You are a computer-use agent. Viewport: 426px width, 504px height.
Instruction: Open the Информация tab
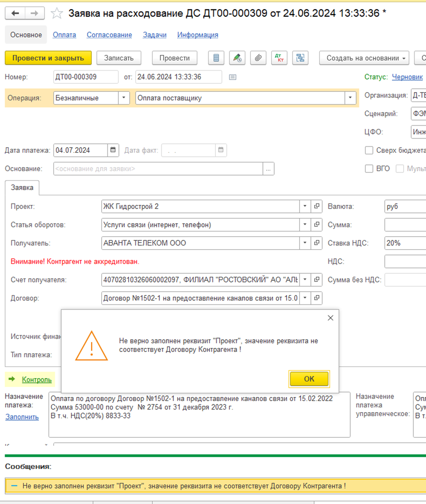[x=198, y=35]
